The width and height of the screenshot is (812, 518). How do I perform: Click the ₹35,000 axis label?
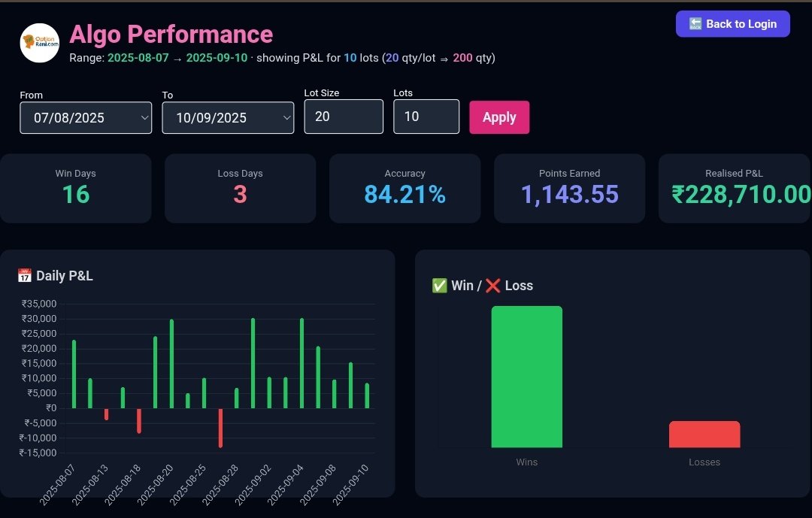(39, 304)
